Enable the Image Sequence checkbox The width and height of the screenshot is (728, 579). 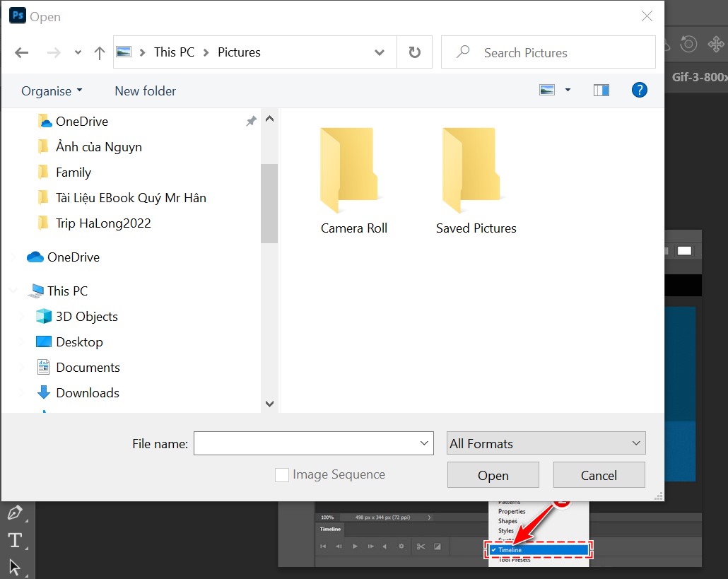(282, 475)
